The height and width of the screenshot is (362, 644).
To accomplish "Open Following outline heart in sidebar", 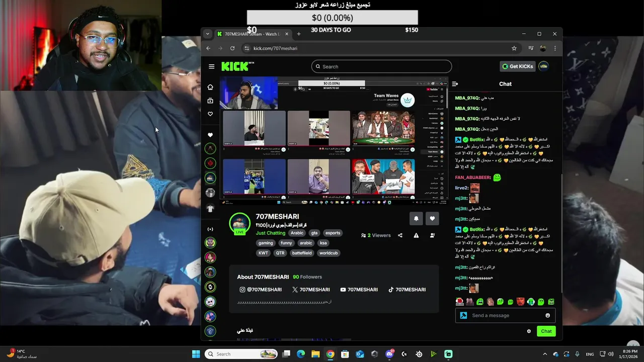I will 210,114.
